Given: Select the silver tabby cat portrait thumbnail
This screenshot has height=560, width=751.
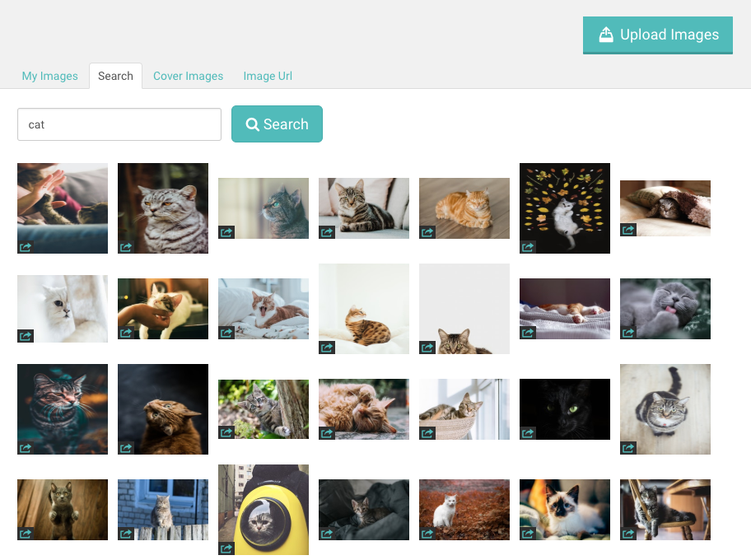Looking at the screenshot, I should point(163,208).
